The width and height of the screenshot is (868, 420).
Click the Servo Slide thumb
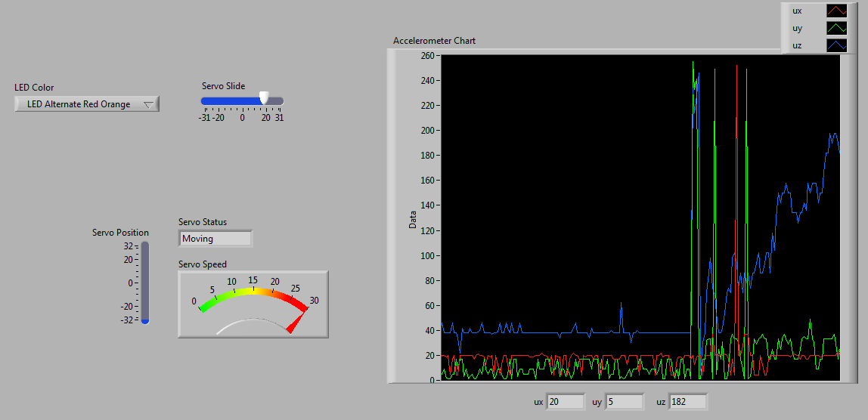point(265,98)
